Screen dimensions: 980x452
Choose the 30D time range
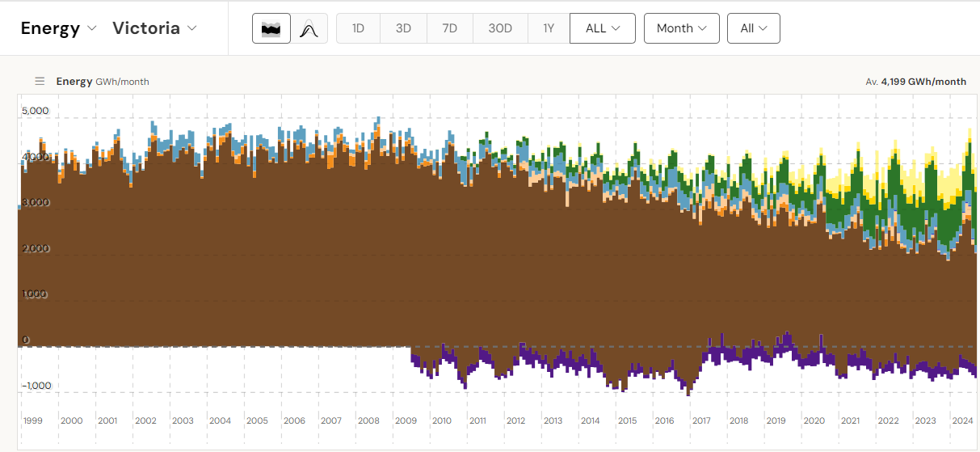tap(500, 28)
